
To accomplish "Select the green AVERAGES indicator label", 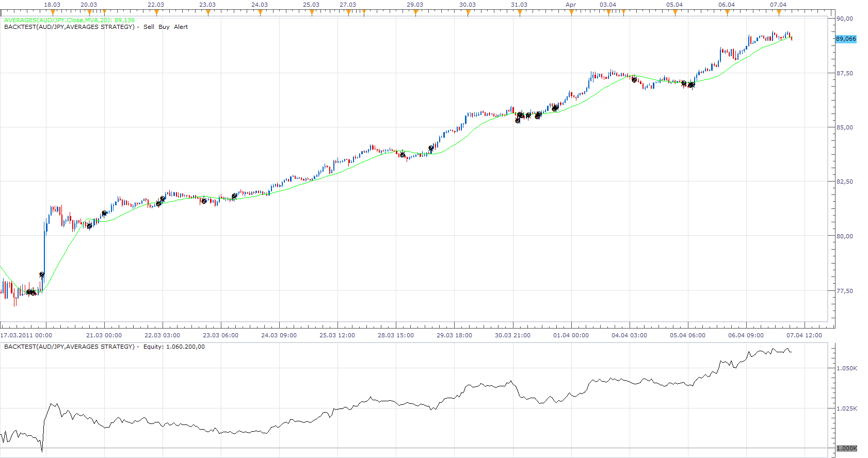I will click(69, 20).
